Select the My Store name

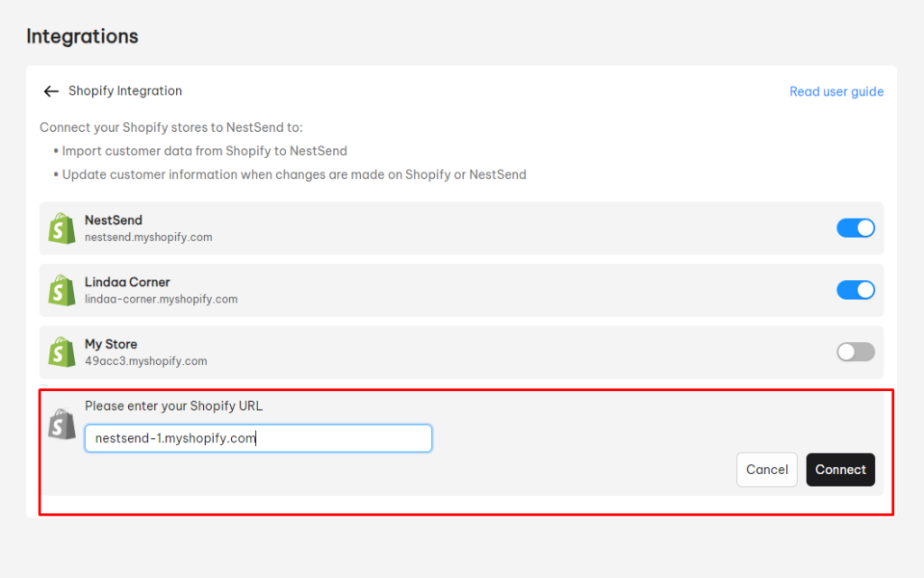pos(111,344)
